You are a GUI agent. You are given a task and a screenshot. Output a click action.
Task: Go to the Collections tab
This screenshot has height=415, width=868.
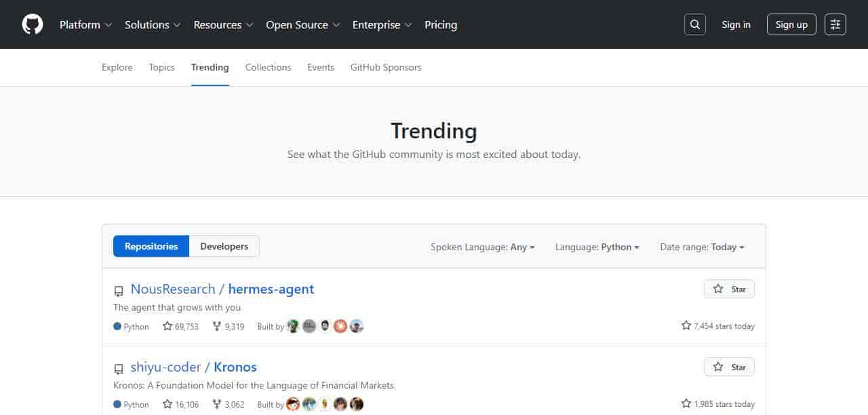(268, 67)
